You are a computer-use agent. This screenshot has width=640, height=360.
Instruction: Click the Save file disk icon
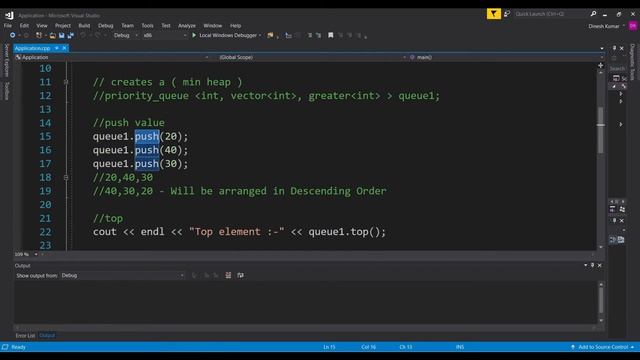click(61, 36)
